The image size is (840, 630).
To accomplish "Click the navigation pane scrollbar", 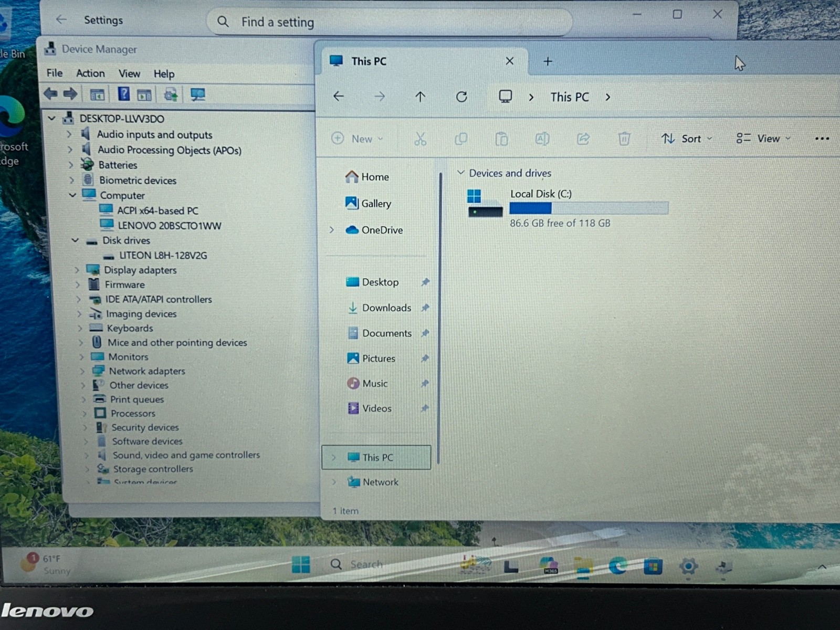I will click(440, 318).
